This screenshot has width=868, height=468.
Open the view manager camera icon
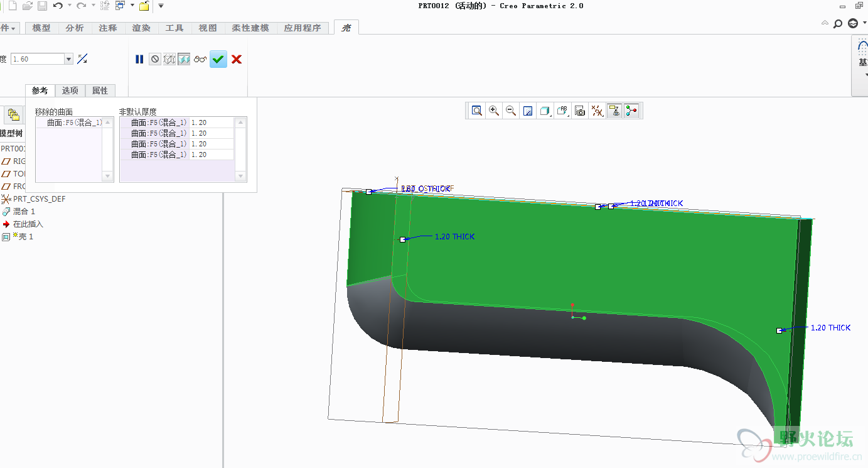[580, 111]
